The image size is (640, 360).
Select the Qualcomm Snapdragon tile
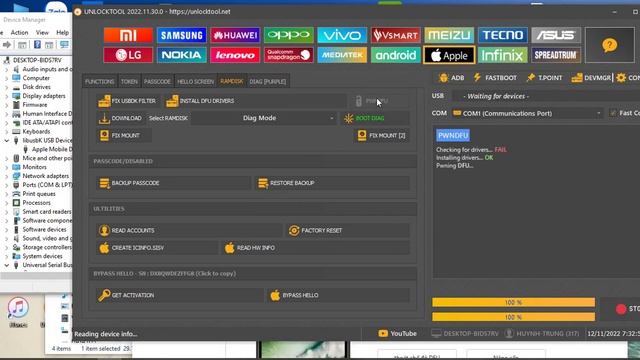click(x=289, y=55)
